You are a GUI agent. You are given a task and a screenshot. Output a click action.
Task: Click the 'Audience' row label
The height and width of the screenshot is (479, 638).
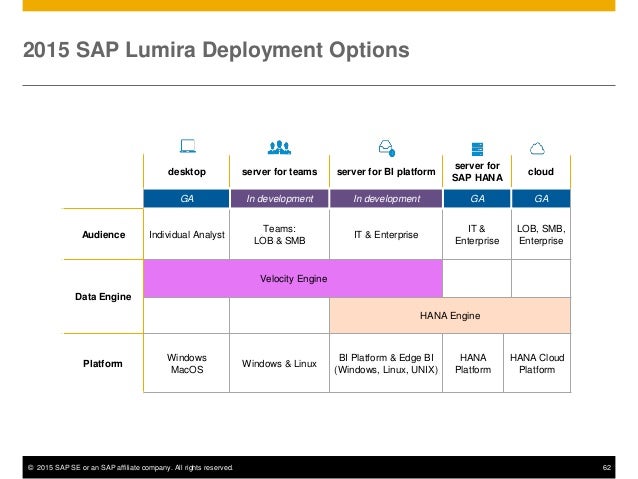click(103, 235)
